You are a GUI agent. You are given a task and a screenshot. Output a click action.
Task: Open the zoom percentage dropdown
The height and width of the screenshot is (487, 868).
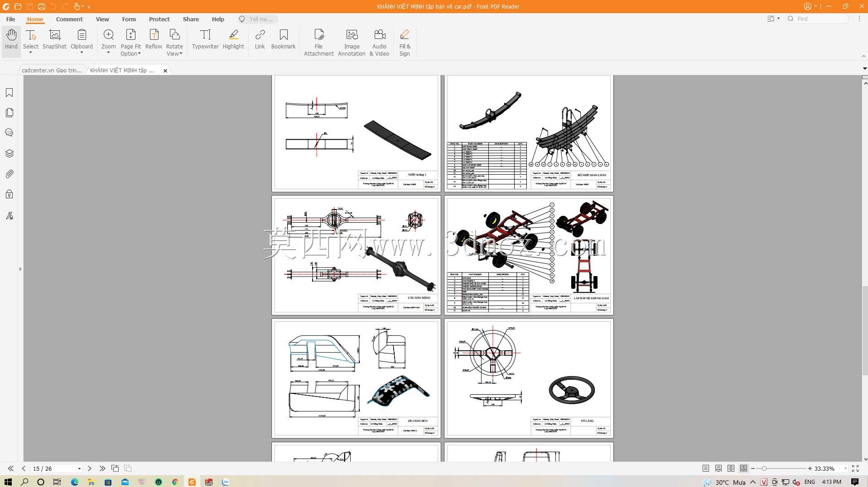(845, 469)
